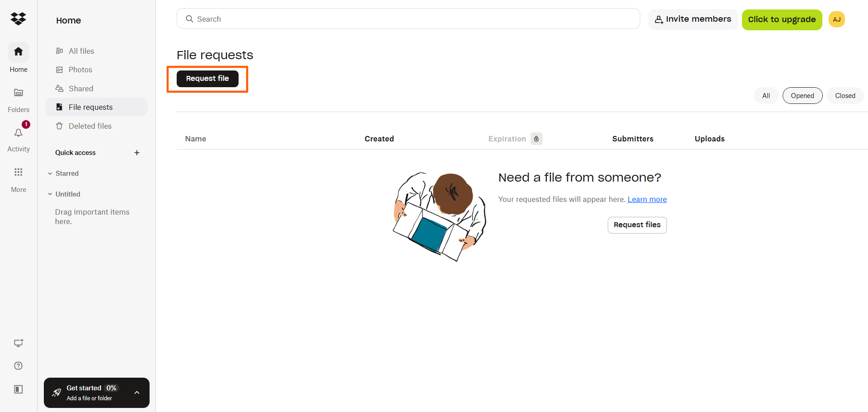Collapse the Starred section
Screen dimensions: 868x412
(50, 173)
